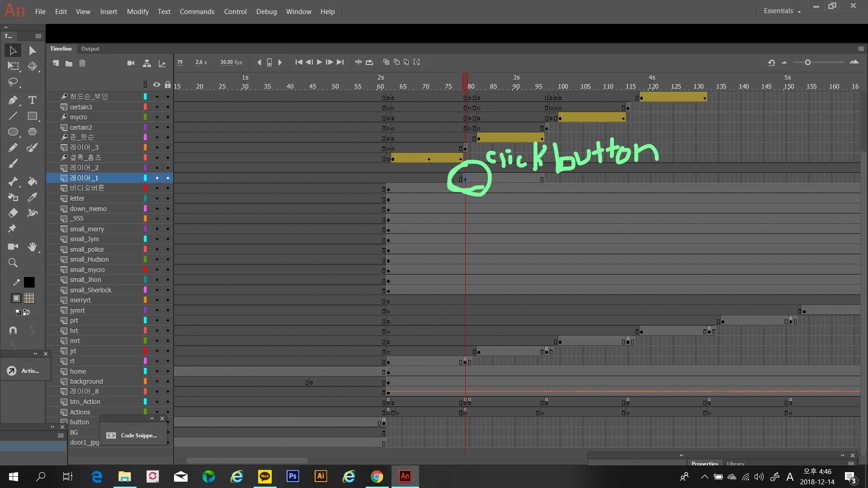The image size is (868, 488).
Task: Open the Essentials workspace dropdown
Action: [x=782, y=11]
